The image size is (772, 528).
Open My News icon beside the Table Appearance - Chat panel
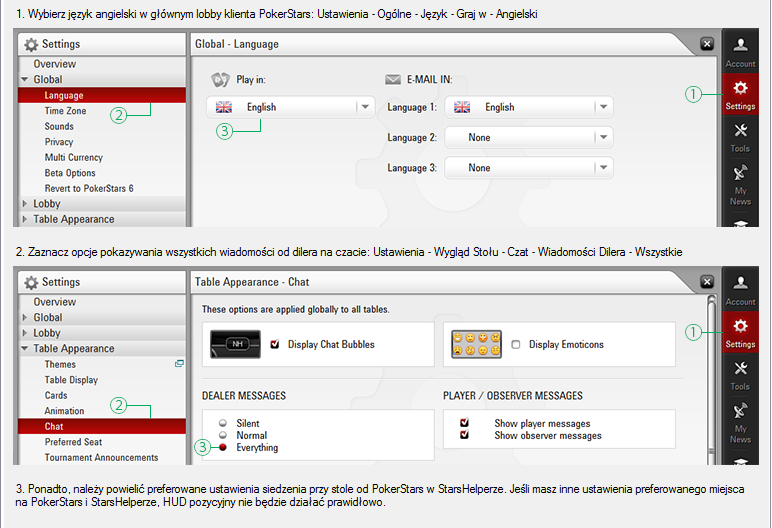[x=740, y=422]
